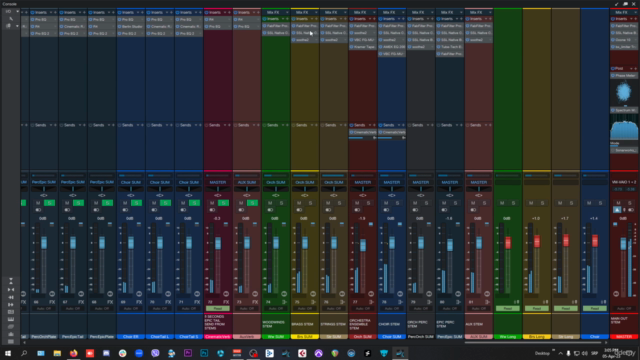Image resolution: width=640 pixels, height=360 pixels.
Task: Open the console options wrench icon
Action: tap(11, 19)
